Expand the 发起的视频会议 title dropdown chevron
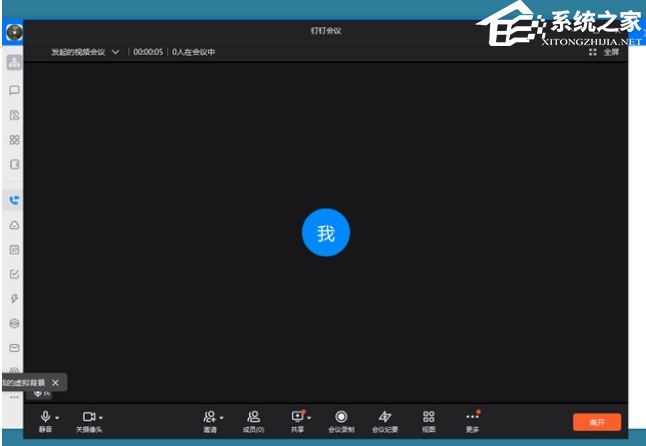The width and height of the screenshot is (646, 446). [x=116, y=52]
